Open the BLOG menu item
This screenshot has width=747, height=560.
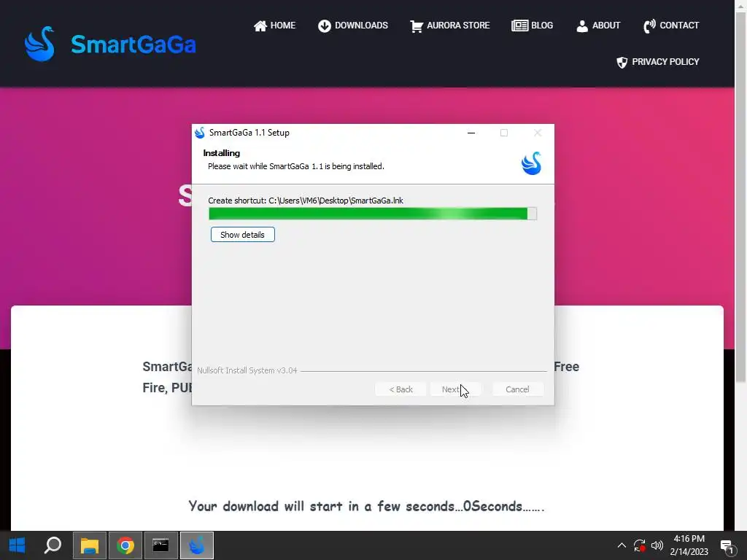coord(532,26)
